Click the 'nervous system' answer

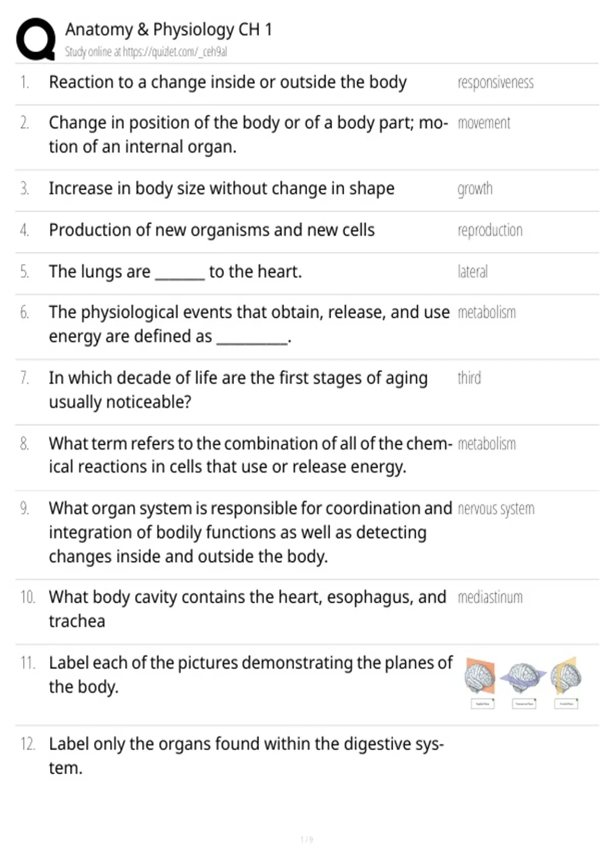496,509
